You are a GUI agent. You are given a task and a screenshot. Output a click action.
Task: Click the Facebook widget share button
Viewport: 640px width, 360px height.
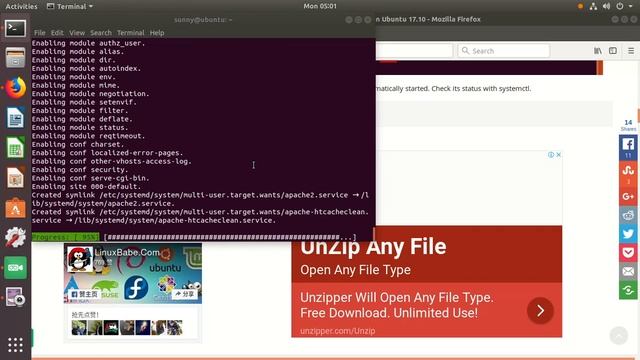(185, 294)
